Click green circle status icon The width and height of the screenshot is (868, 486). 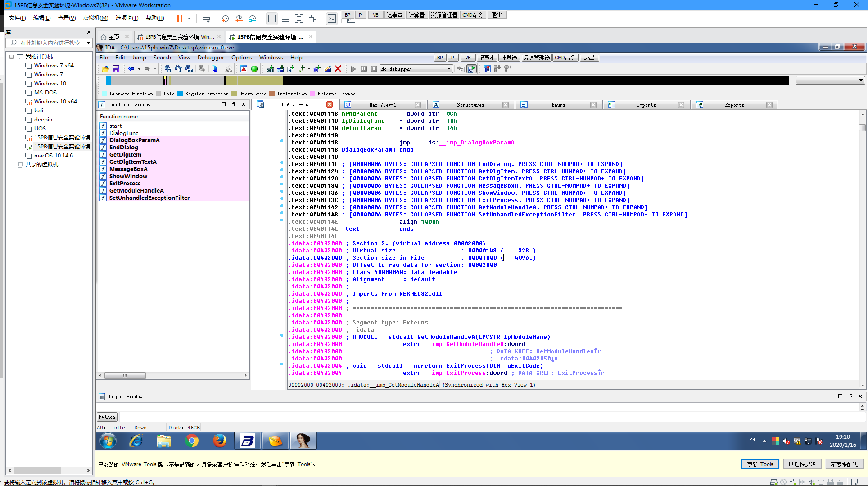click(x=254, y=69)
